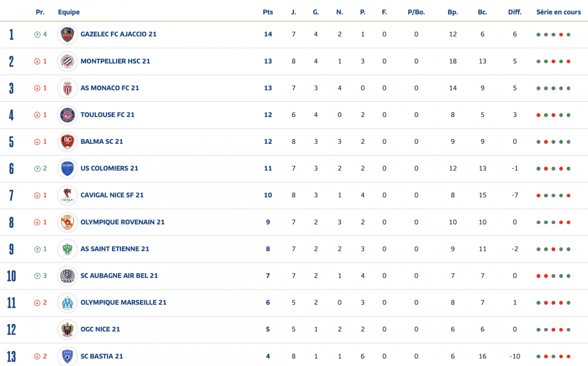Open the SC AUBAGNE AIR BEL 21 link

(x=119, y=276)
